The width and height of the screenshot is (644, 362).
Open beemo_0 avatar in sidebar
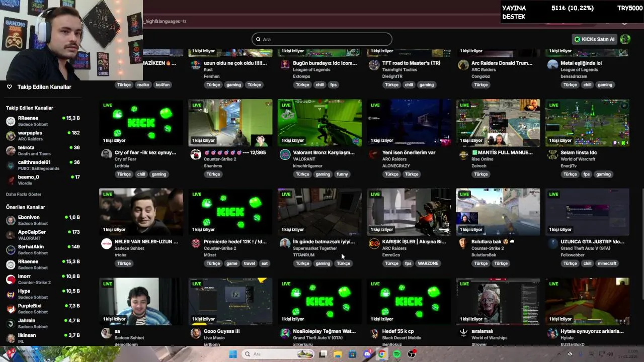point(11,180)
